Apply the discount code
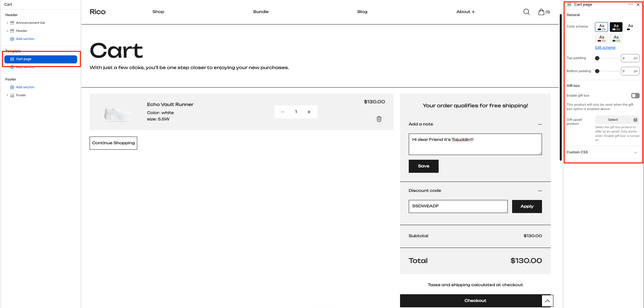644x308 pixels. tap(527, 206)
